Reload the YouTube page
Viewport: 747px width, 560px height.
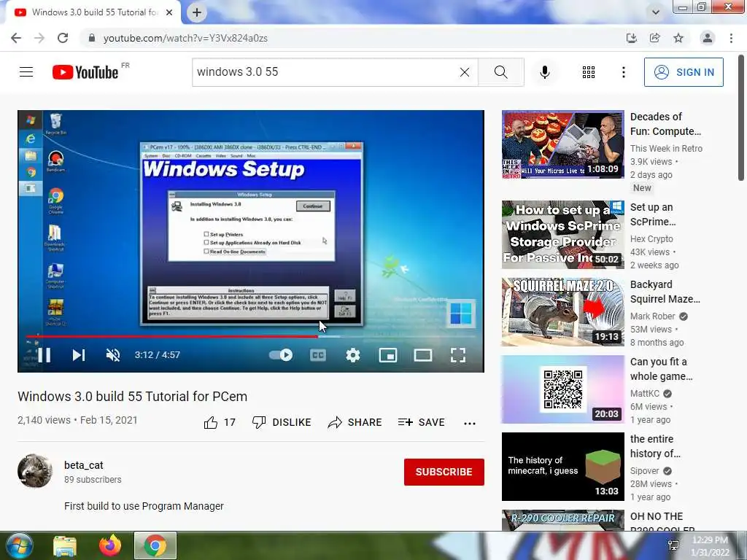(63, 38)
